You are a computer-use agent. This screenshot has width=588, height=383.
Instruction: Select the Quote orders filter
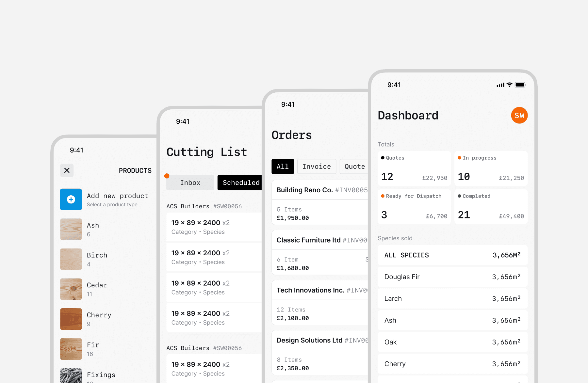pos(354,167)
